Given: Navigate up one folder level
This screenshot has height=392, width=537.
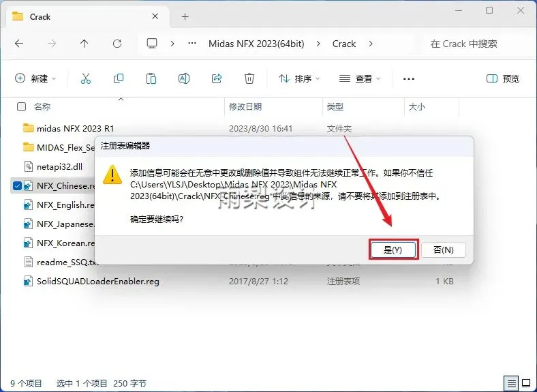Looking at the screenshot, I should coord(84,44).
